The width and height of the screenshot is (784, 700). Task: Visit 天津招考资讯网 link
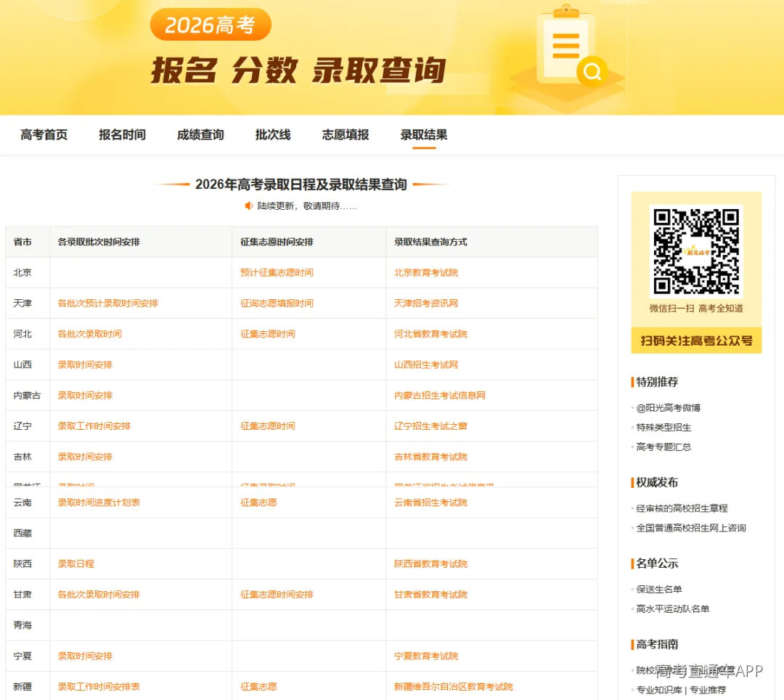pyautogui.click(x=426, y=304)
